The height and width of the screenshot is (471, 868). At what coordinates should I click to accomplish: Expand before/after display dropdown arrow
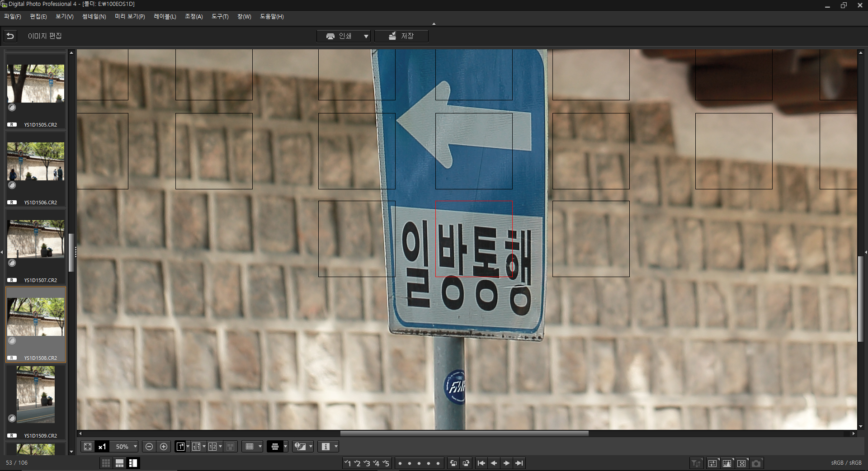tap(204, 447)
